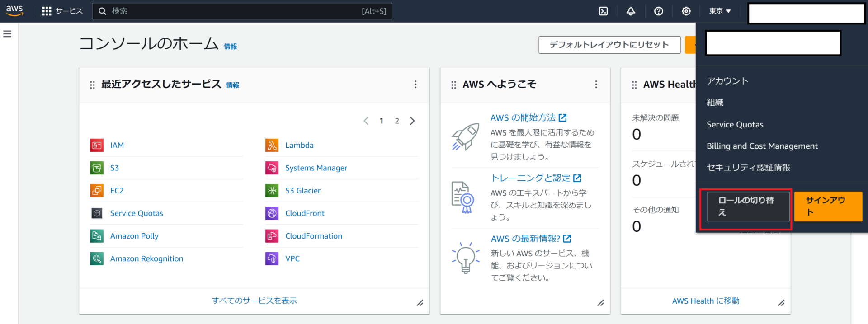
Task: Click the Service Quotas widget icon
Action: click(x=97, y=213)
